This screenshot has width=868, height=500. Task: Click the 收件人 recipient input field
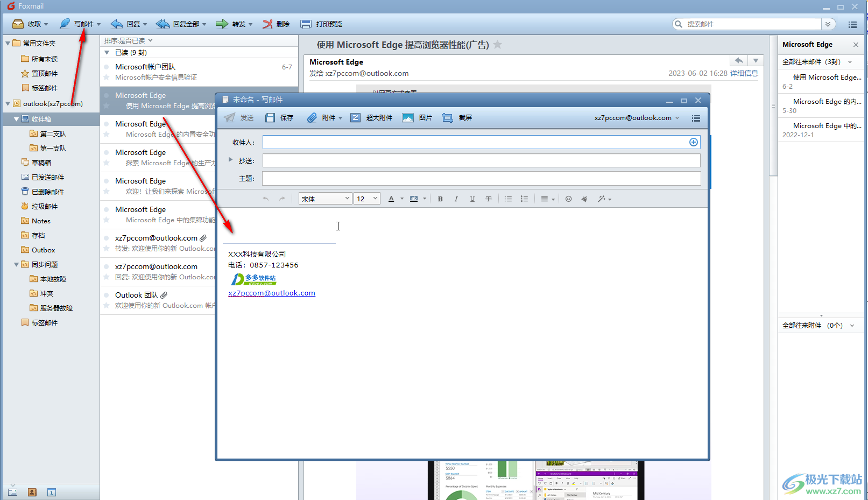click(x=481, y=142)
